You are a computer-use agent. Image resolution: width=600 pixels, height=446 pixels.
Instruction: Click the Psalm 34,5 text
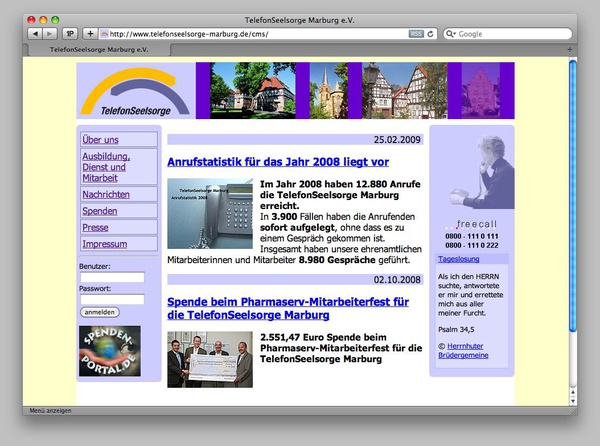click(456, 329)
